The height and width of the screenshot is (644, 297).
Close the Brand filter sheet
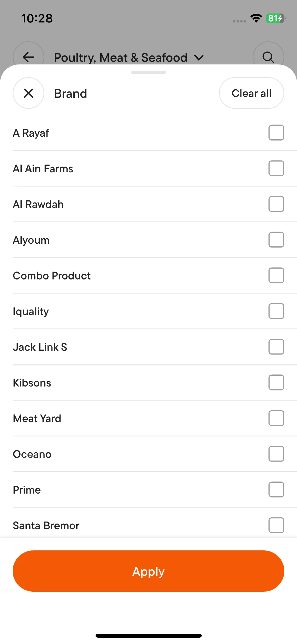[x=29, y=93]
